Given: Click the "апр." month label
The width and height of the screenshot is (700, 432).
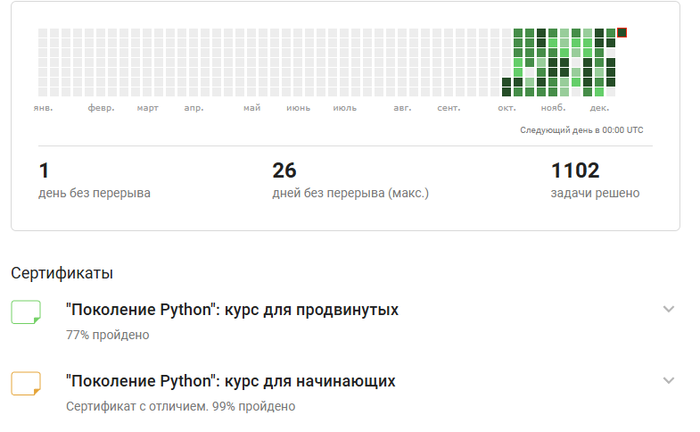Looking at the screenshot, I should tap(194, 108).
